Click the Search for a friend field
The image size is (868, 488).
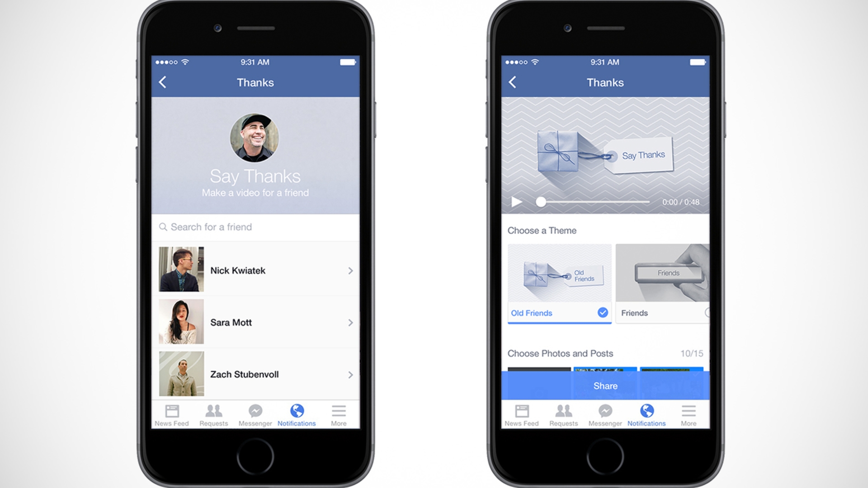coord(254,227)
